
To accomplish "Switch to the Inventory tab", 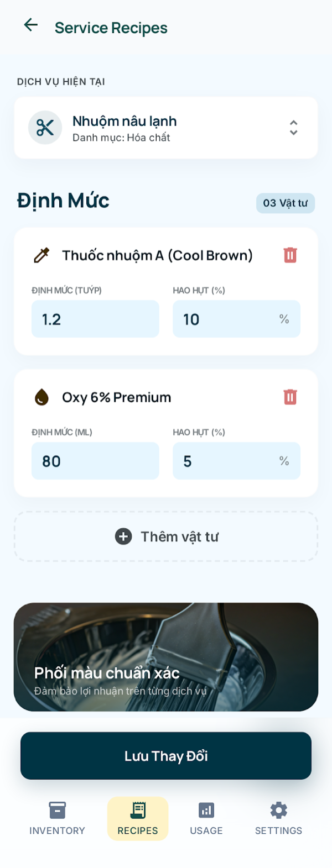I will pos(57,818).
